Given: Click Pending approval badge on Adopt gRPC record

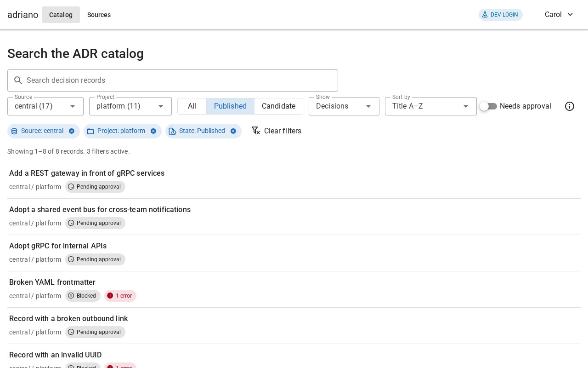Looking at the screenshot, I should pyautogui.click(x=95, y=259).
